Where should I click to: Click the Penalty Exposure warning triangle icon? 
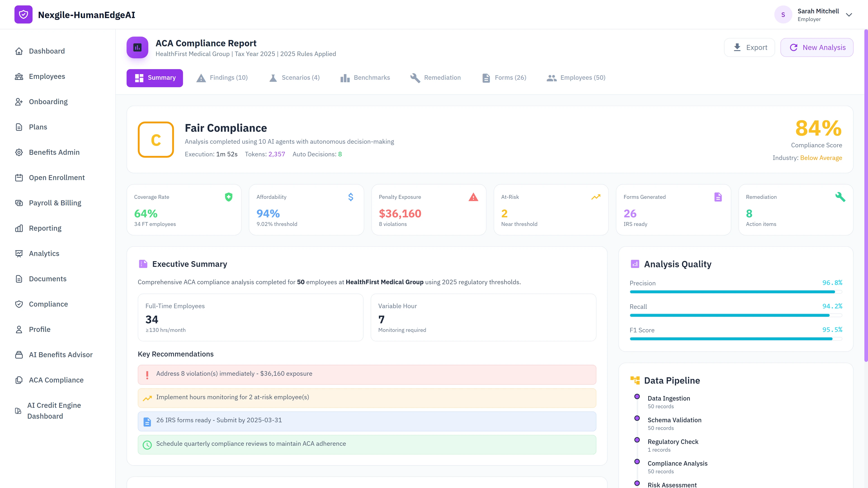point(473,197)
